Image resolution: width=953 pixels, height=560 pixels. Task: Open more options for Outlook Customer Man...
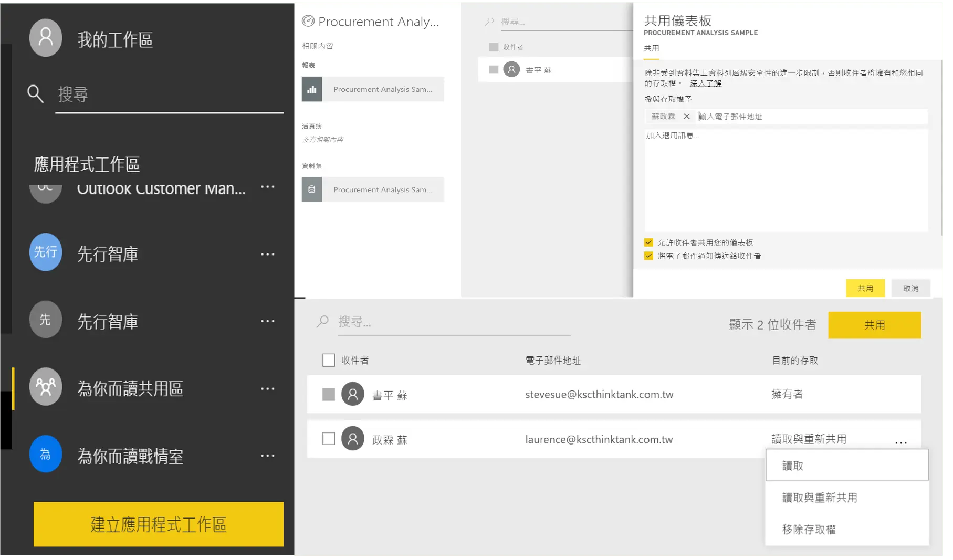pos(268,187)
